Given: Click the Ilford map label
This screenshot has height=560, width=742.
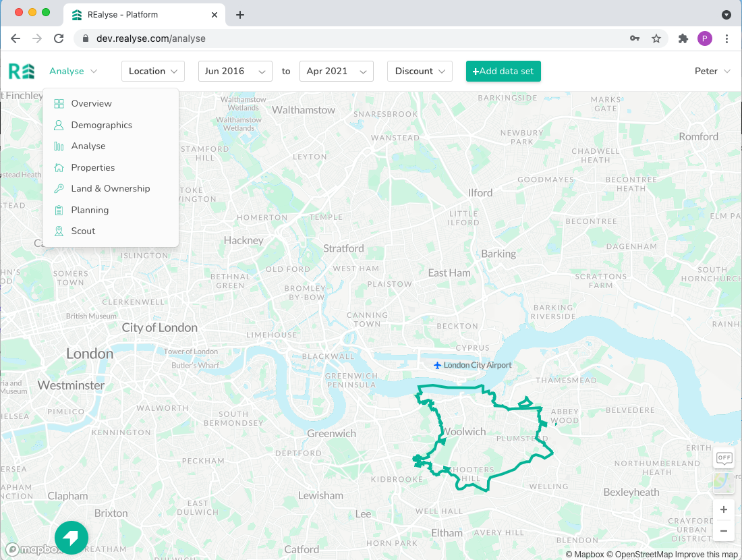Looking at the screenshot, I should (x=480, y=193).
